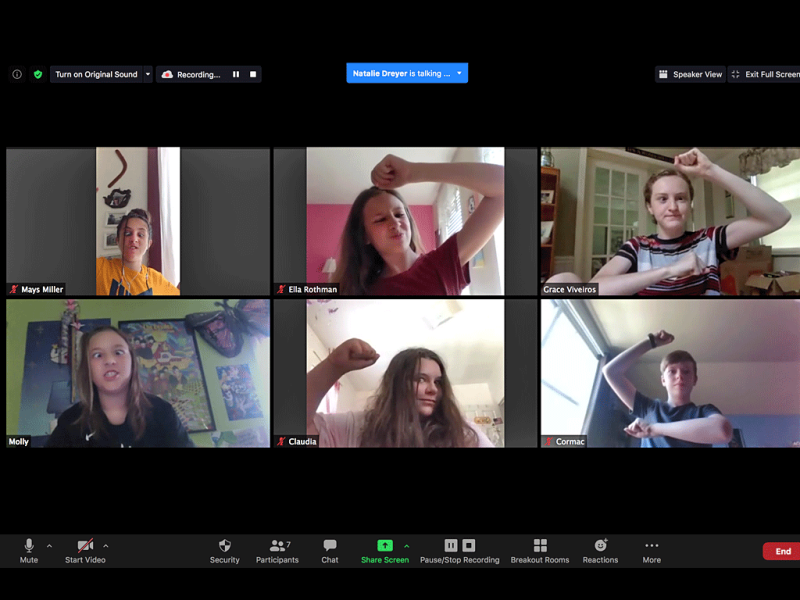Stop recording from the top recording indicator

(x=253, y=74)
